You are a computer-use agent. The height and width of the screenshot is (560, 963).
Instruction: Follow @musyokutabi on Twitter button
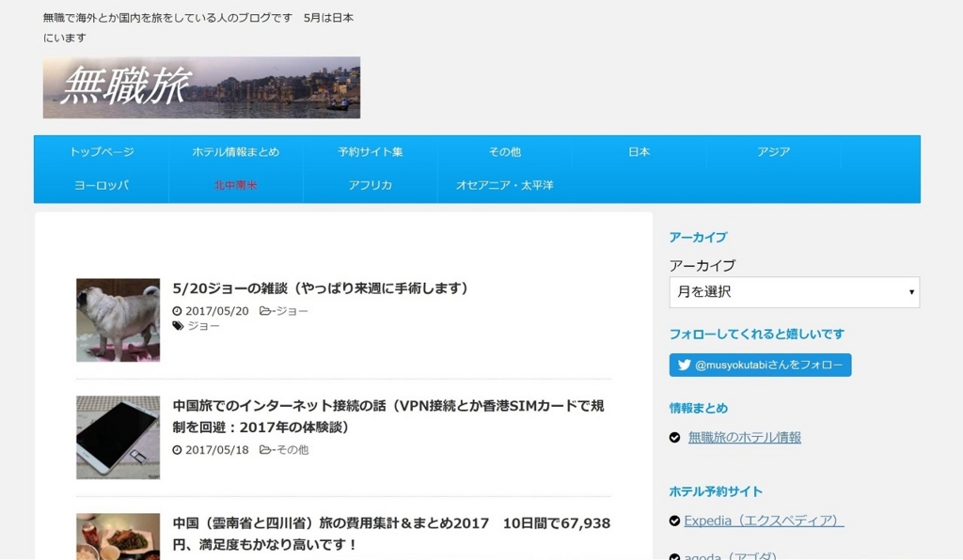(760, 365)
